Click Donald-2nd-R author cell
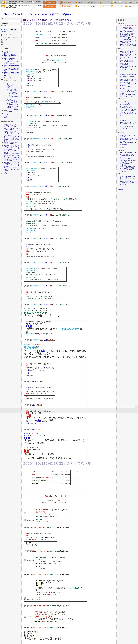 click(52, 44)
